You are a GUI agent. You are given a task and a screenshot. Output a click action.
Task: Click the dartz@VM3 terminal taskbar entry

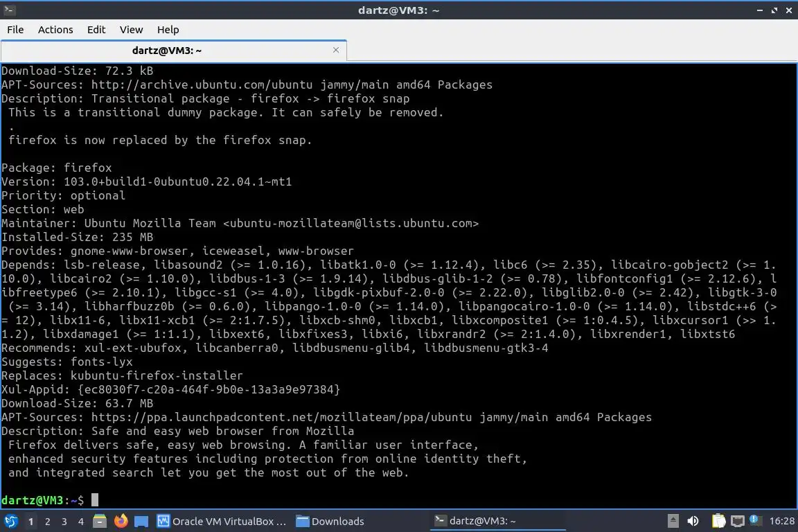click(498, 521)
